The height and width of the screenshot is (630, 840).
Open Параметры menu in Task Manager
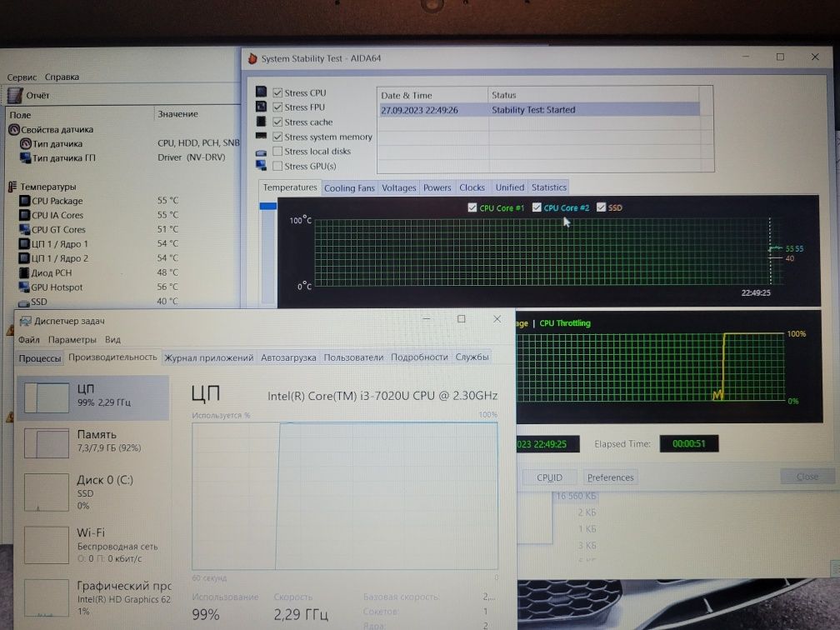(72, 340)
